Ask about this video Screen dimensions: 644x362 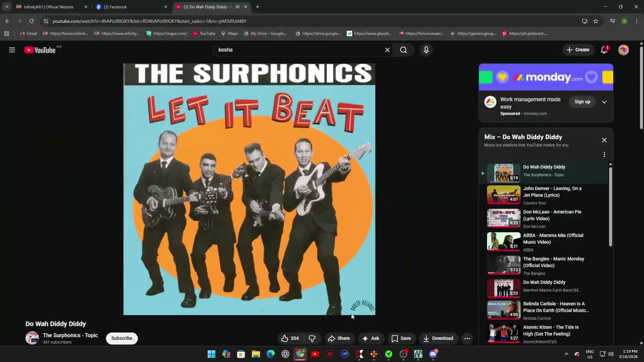pyautogui.click(x=370, y=338)
